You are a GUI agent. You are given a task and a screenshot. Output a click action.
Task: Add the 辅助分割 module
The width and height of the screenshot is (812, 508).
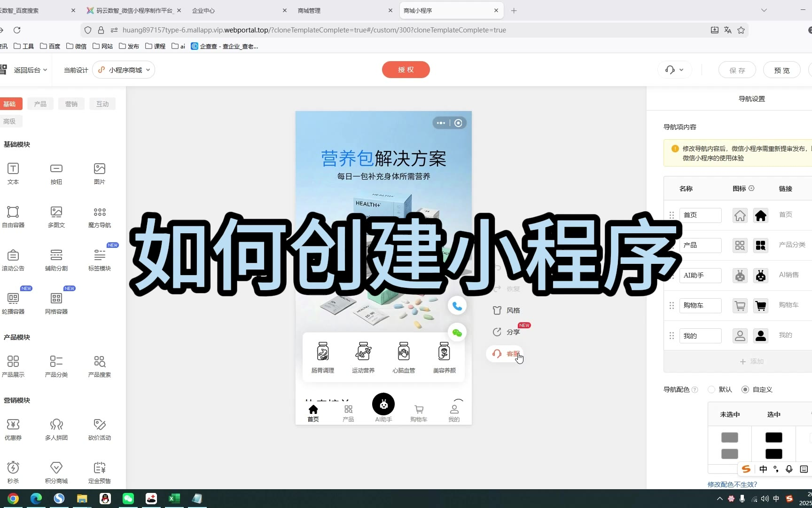pos(56,260)
